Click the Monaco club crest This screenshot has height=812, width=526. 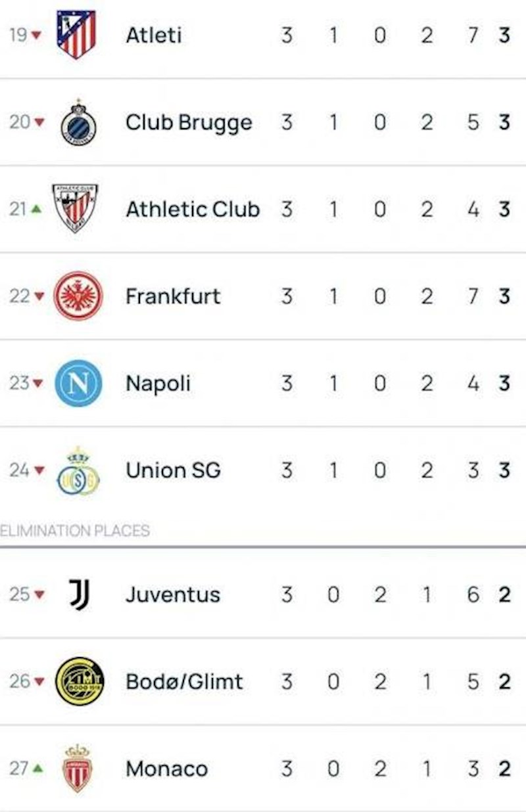click(78, 768)
